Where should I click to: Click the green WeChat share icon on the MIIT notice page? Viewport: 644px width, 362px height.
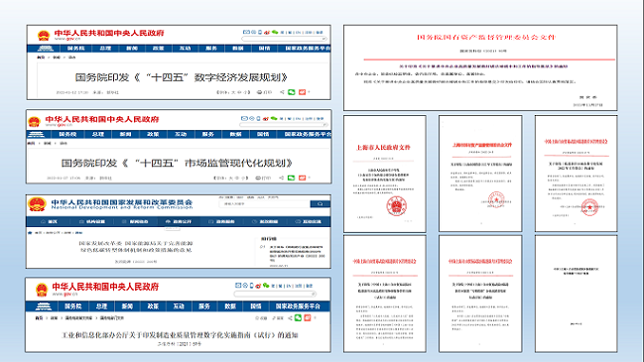pos(298,317)
